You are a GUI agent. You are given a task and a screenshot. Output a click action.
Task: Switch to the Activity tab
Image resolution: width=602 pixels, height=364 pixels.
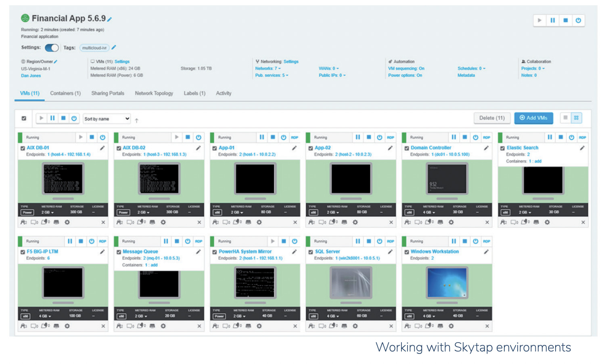tap(224, 93)
